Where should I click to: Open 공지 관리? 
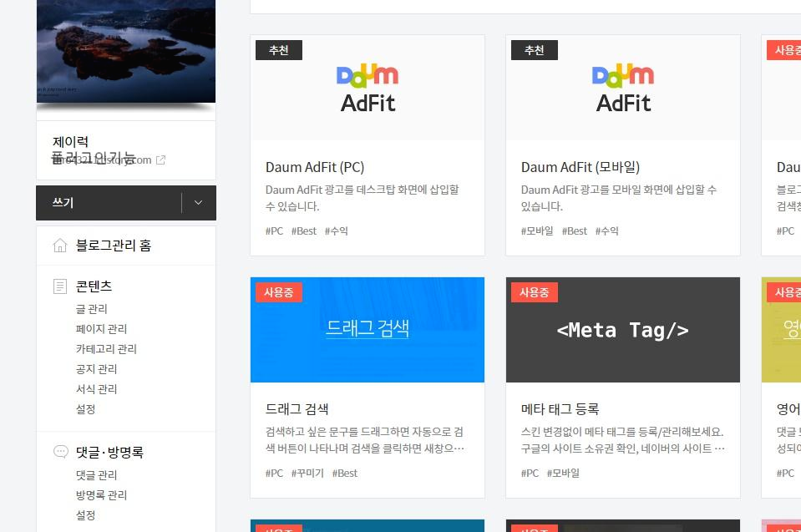point(97,368)
